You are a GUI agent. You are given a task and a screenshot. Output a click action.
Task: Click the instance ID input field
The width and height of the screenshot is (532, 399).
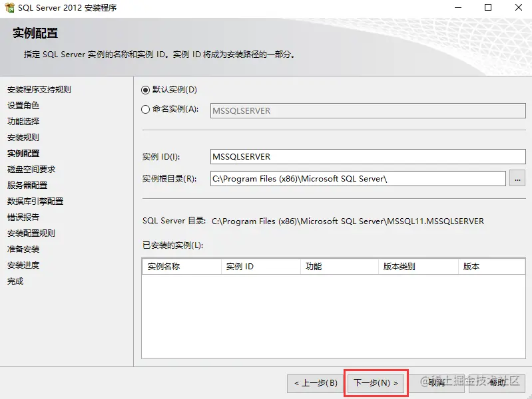(368, 157)
